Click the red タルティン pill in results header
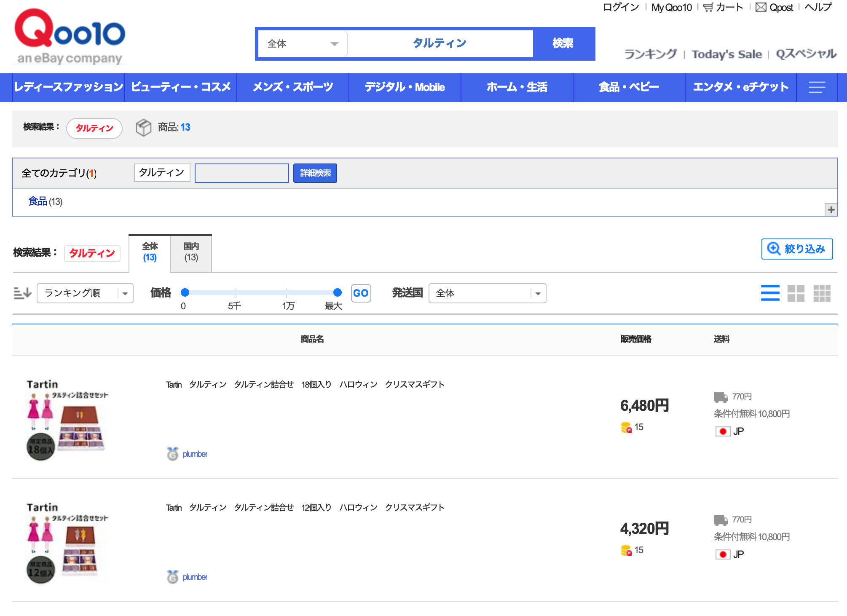Screen dimensions: 847x616 (x=94, y=128)
